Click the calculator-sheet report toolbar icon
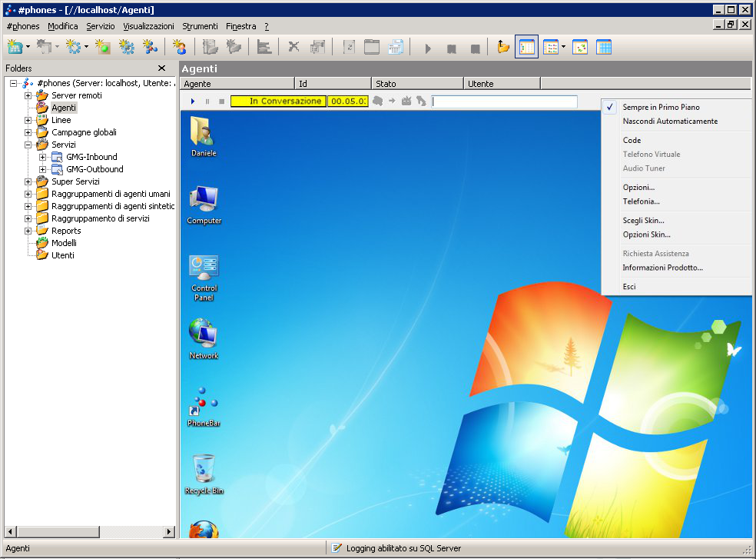The height and width of the screenshot is (559, 756). click(396, 47)
